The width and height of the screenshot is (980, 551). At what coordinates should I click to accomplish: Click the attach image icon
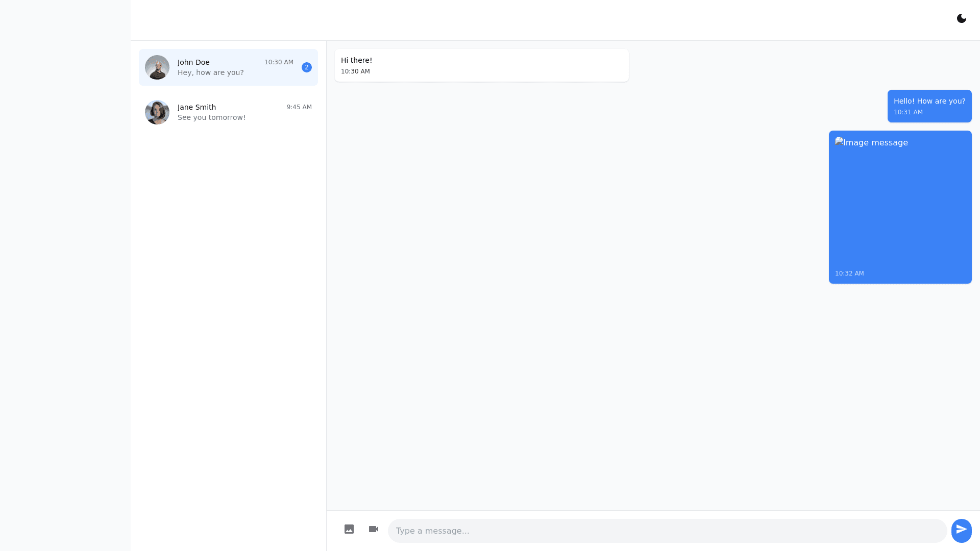click(x=349, y=529)
